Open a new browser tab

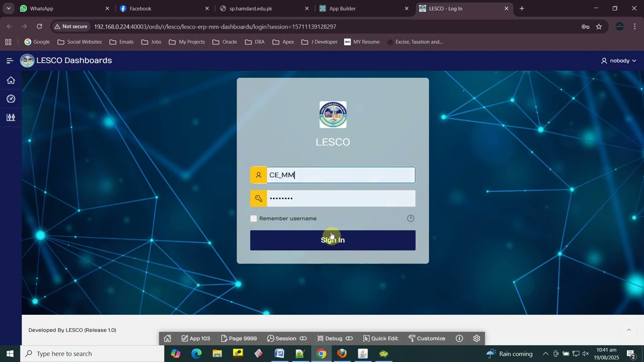(522, 9)
